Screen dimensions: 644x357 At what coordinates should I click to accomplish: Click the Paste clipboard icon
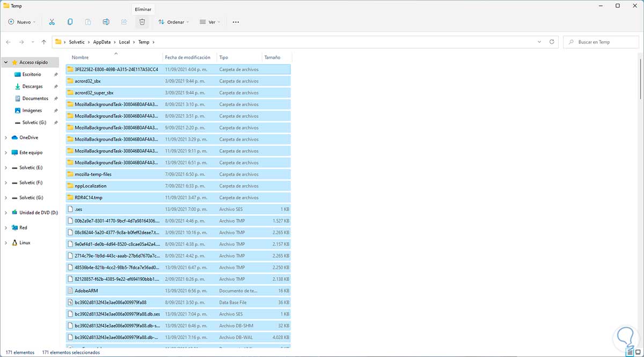tap(88, 22)
